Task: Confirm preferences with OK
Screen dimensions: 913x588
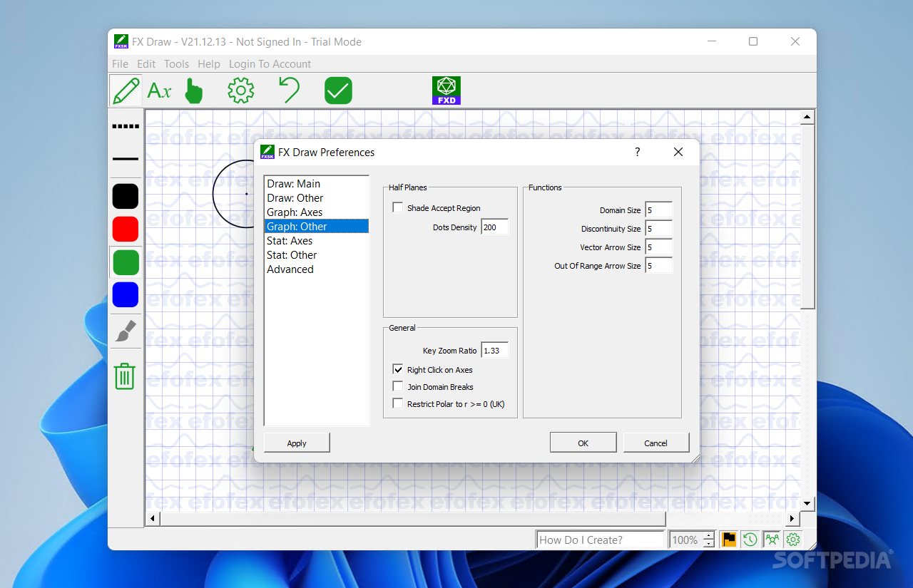Action: point(583,443)
